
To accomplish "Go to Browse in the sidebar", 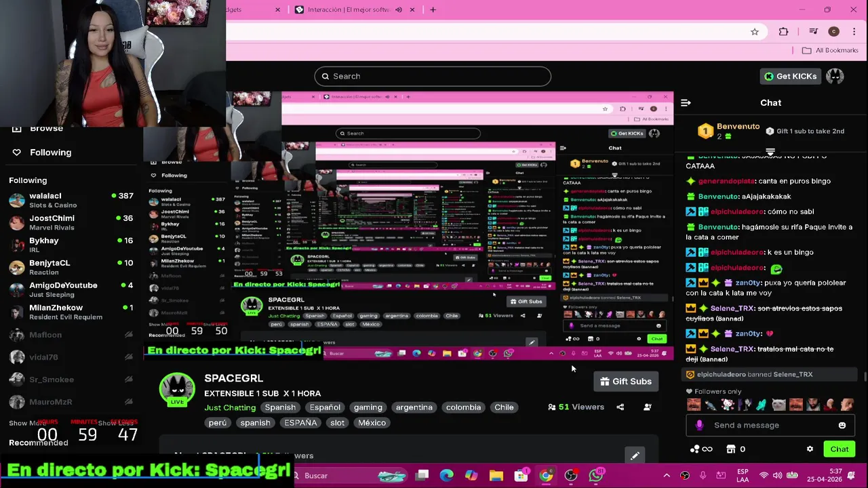I will tap(46, 129).
